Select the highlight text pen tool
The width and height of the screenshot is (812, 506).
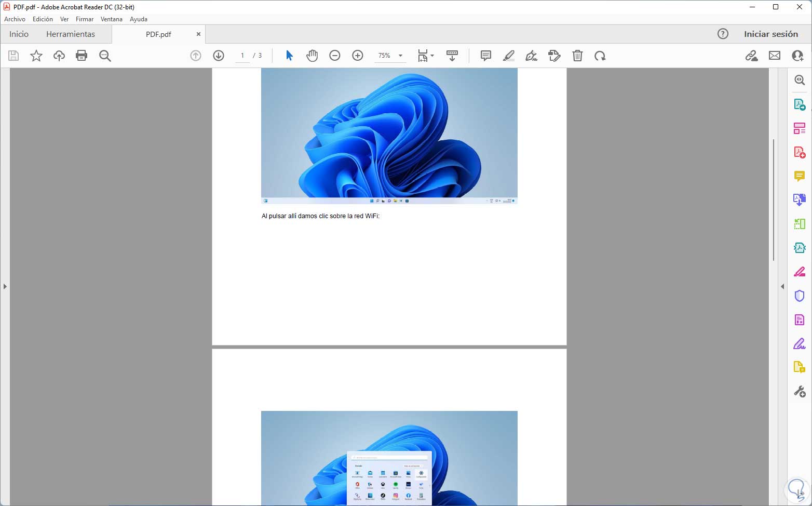(x=509, y=56)
